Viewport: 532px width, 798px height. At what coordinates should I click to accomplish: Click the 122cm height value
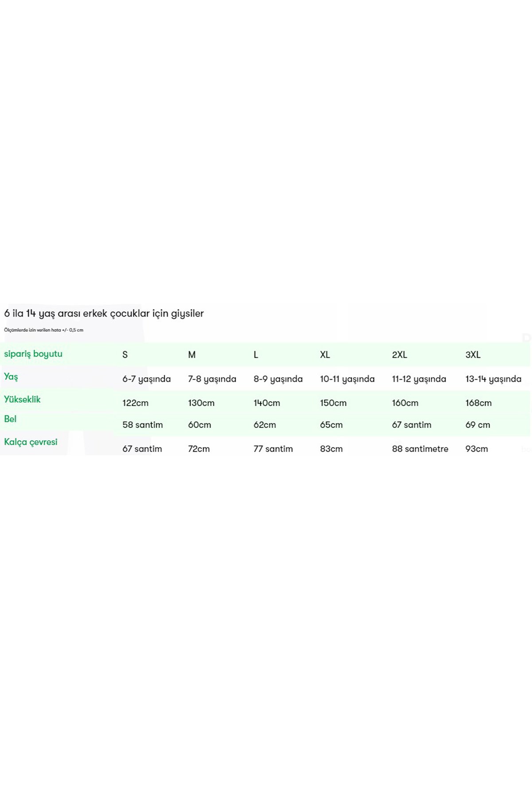(136, 403)
